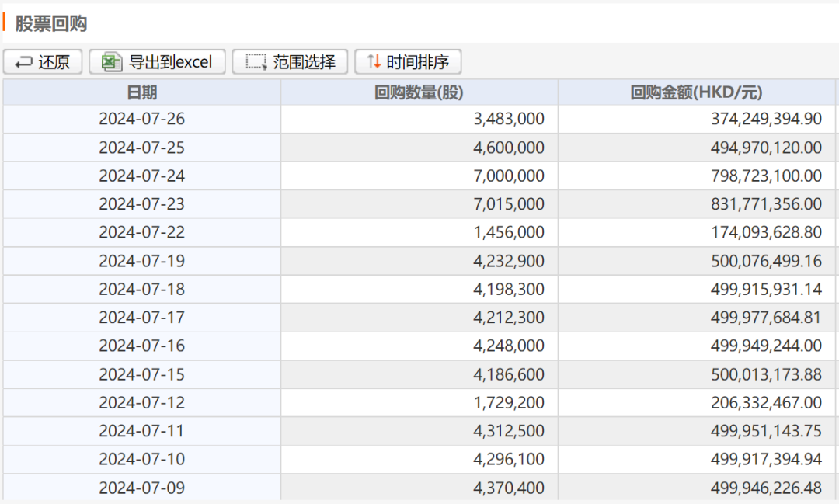This screenshot has height=504, width=839.
Task: Click the quantity value 4,232,900
Action: tap(509, 261)
